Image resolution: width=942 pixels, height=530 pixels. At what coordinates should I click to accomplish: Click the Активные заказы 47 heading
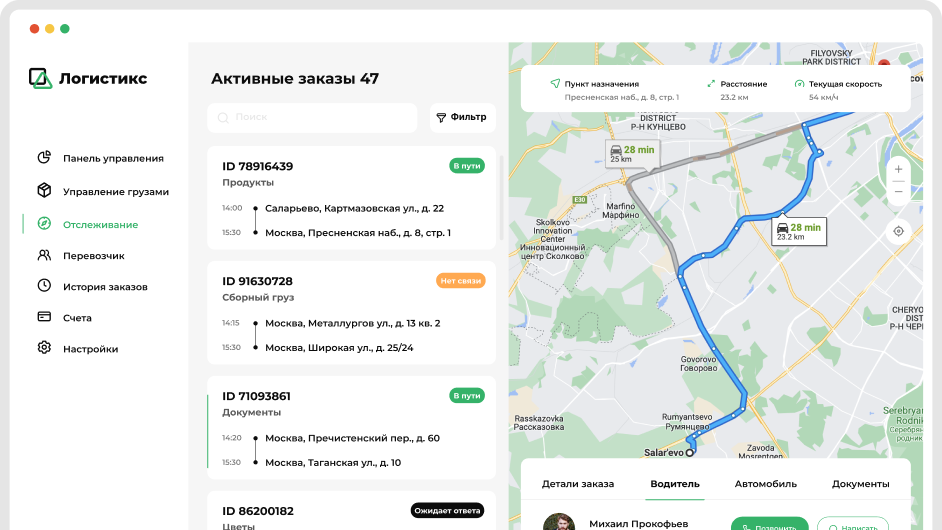coord(295,79)
